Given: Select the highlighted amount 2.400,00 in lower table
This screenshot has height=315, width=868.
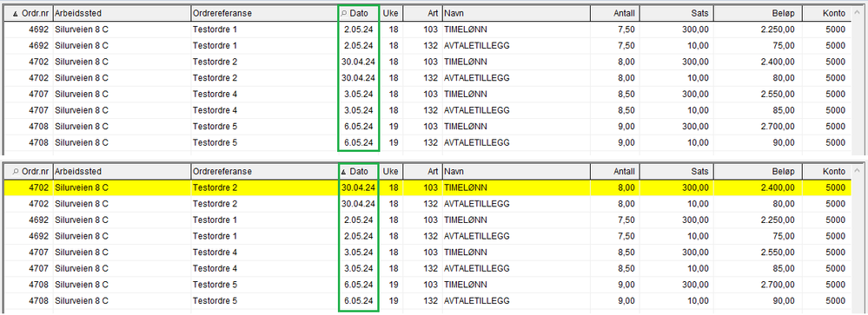Looking at the screenshot, I should 778,188.
